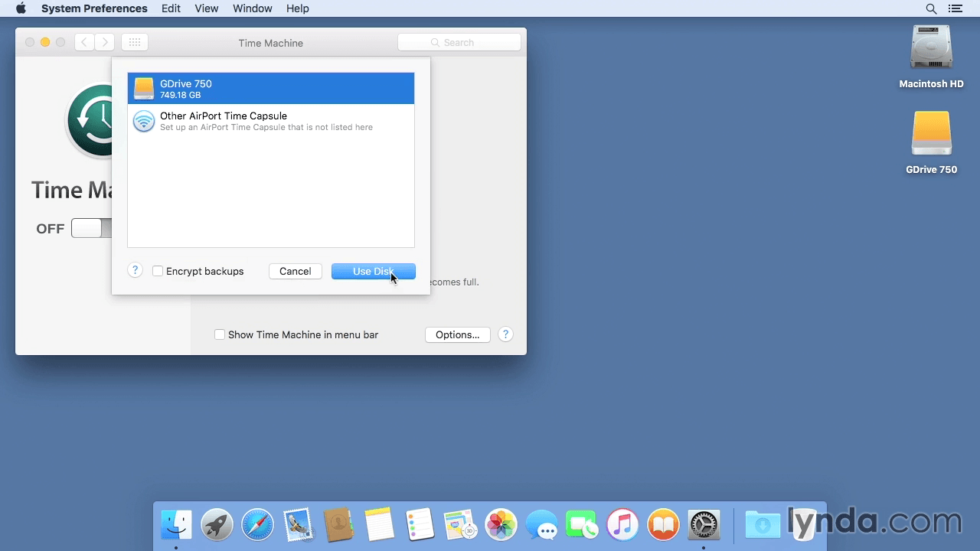
Task: Open FaceTime from the Dock
Action: 582,525
